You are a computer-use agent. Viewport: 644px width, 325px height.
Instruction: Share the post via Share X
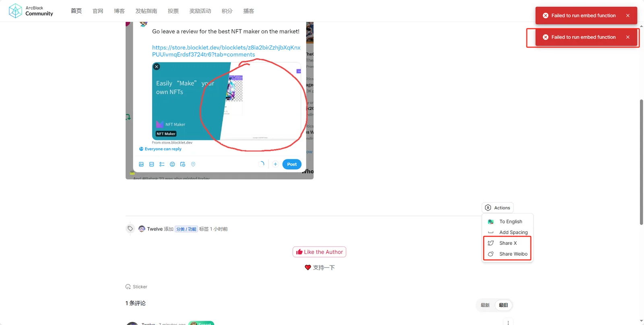[x=508, y=243]
